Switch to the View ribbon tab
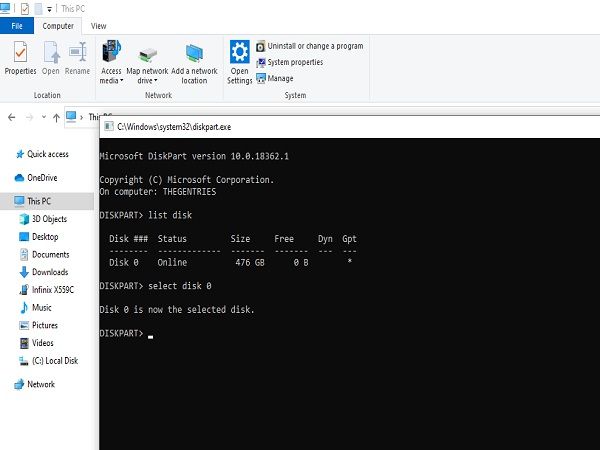Screen dimensions: 600x450 98,26
